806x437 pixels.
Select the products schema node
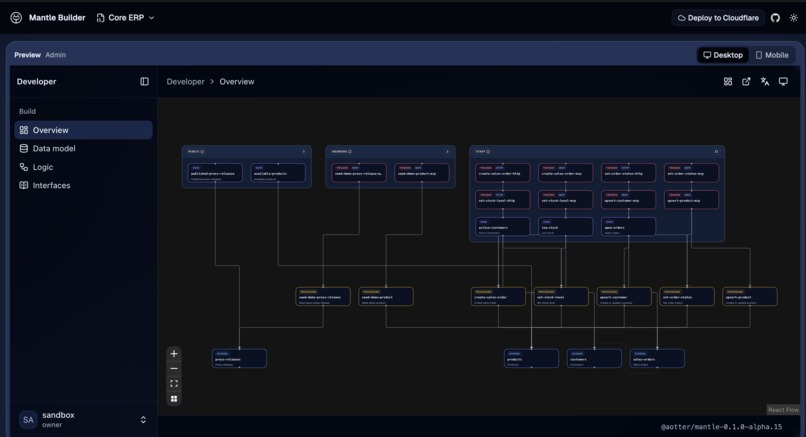point(532,358)
